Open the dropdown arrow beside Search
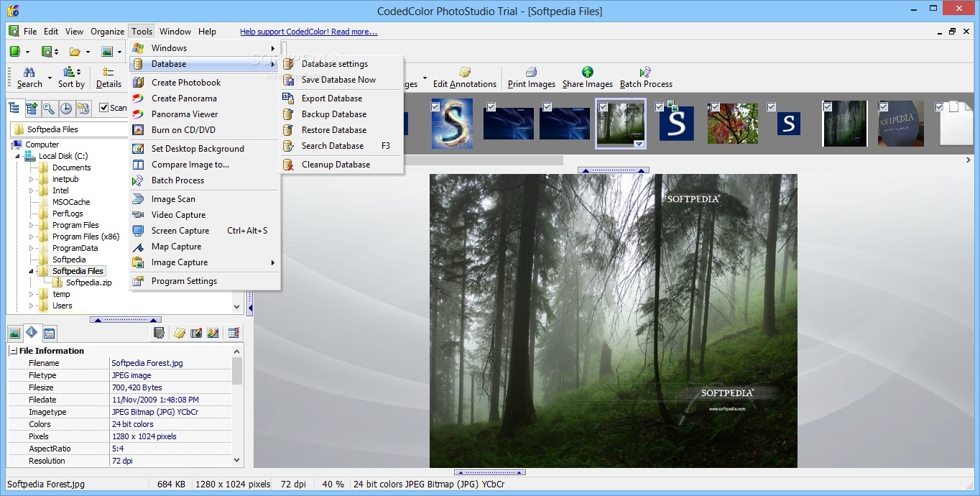 (50, 78)
